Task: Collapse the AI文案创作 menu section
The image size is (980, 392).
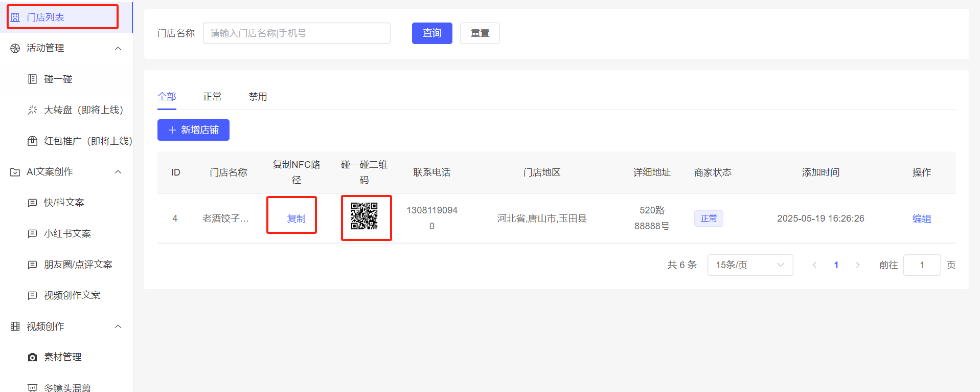Action: pos(118,172)
